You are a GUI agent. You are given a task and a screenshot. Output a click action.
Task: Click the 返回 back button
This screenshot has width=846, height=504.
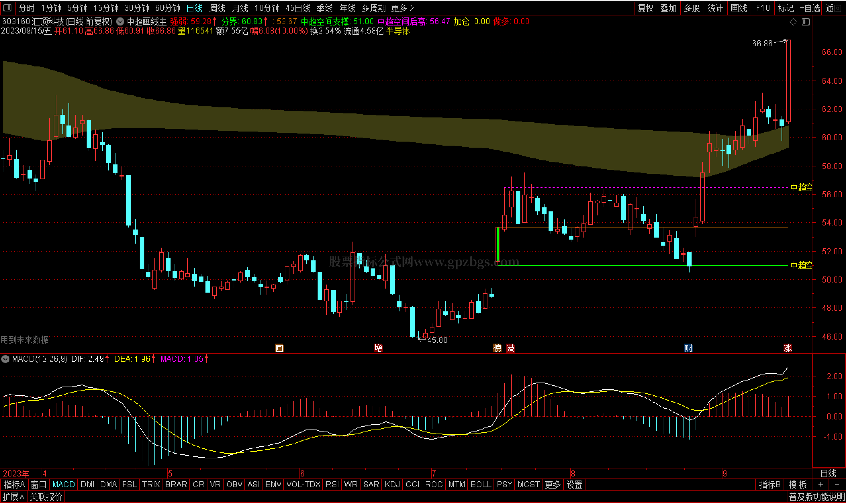point(834,8)
